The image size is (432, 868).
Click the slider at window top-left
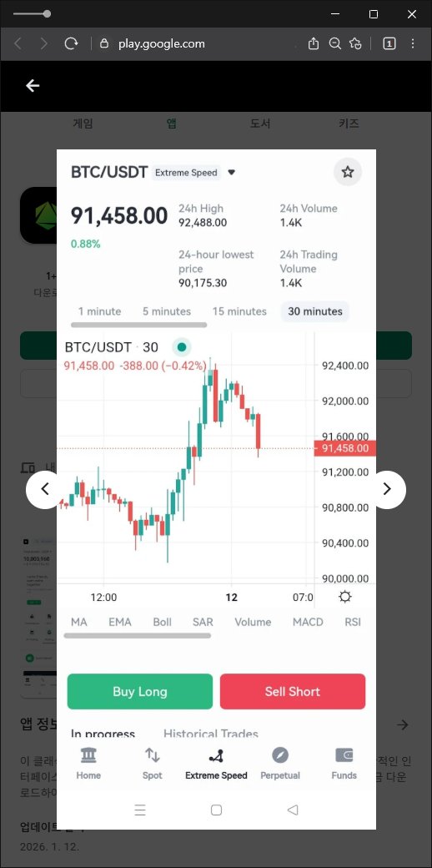tap(32, 14)
